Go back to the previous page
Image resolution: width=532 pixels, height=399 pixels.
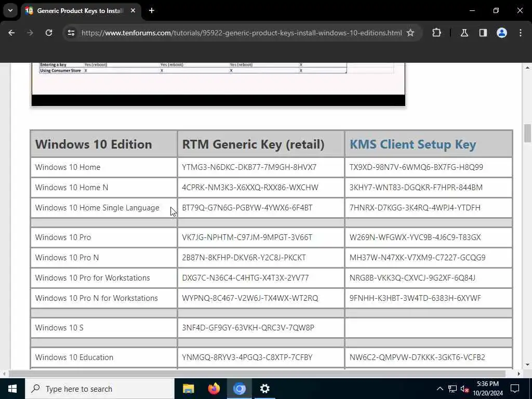pos(11,33)
